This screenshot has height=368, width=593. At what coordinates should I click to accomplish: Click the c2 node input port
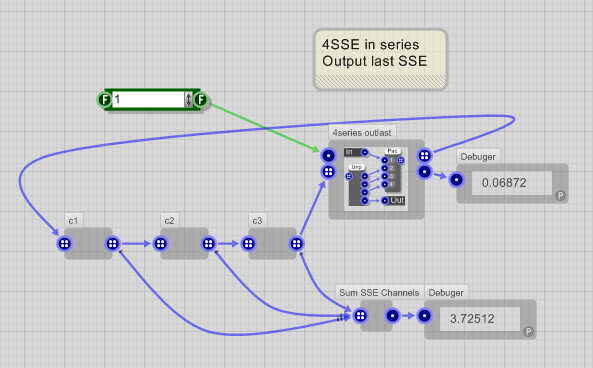click(160, 244)
